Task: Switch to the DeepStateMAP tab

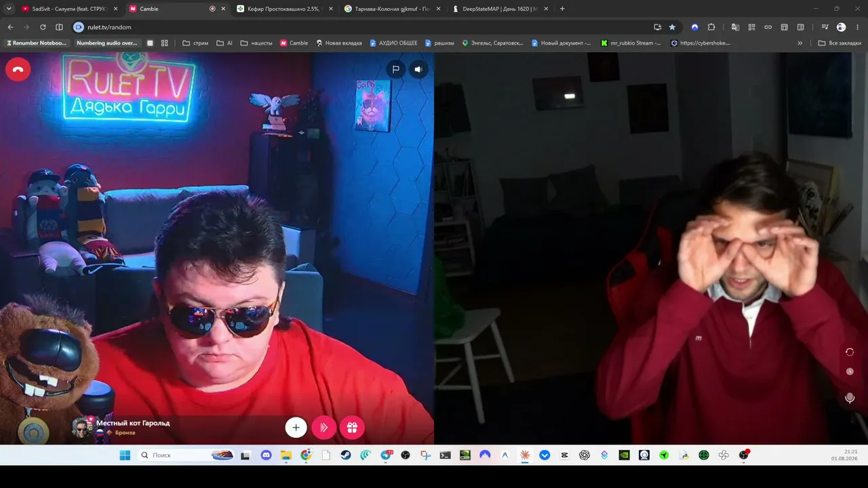Action: (x=500, y=9)
